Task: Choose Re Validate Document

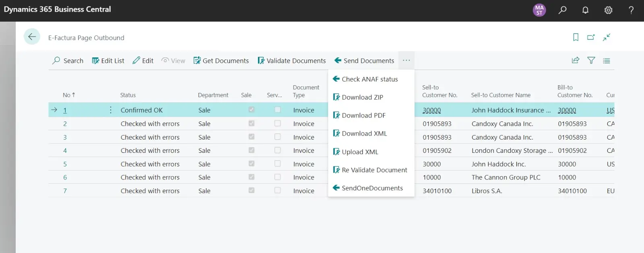Action: 370,170
